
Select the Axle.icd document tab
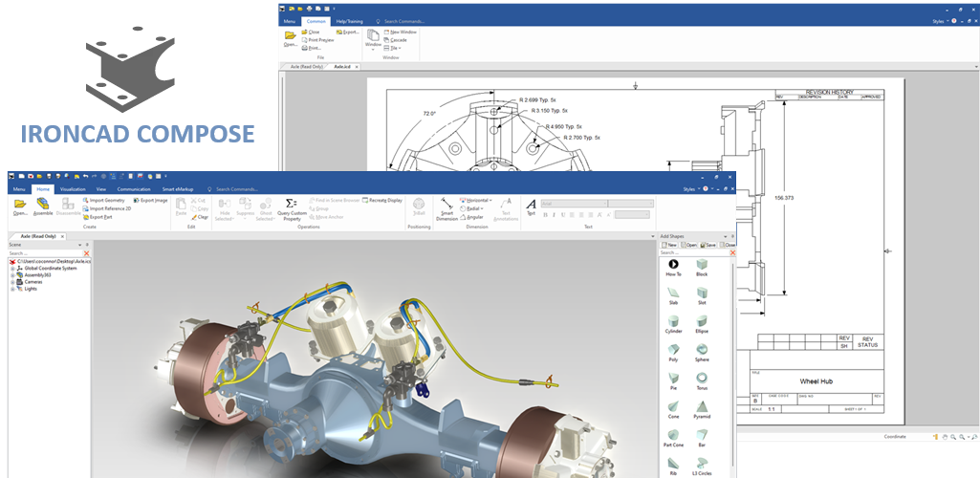pyautogui.click(x=342, y=66)
